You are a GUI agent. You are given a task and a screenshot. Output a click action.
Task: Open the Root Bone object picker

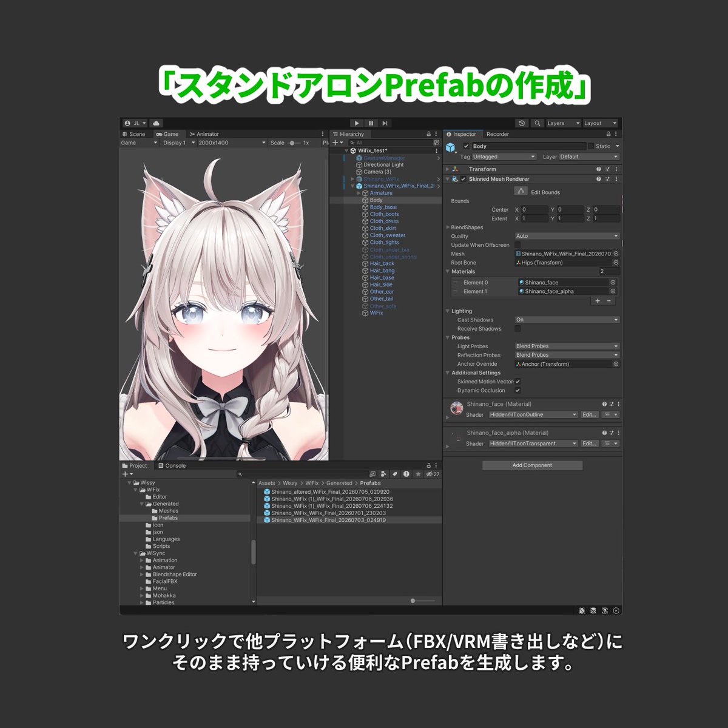tap(616, 263)
